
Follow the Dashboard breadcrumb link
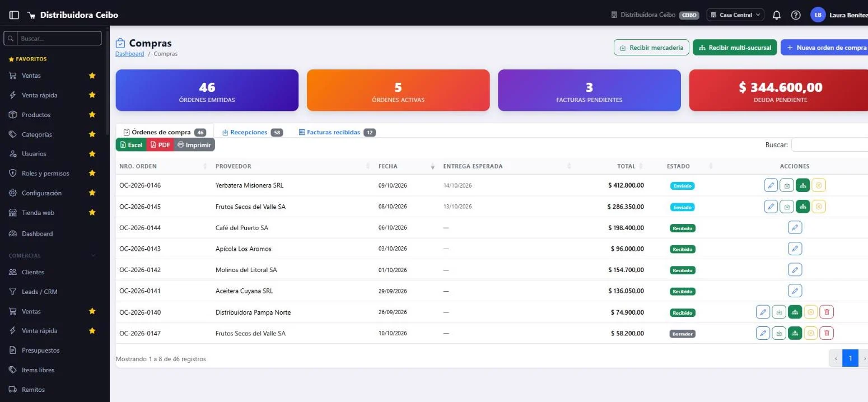[x=129, y=54]
